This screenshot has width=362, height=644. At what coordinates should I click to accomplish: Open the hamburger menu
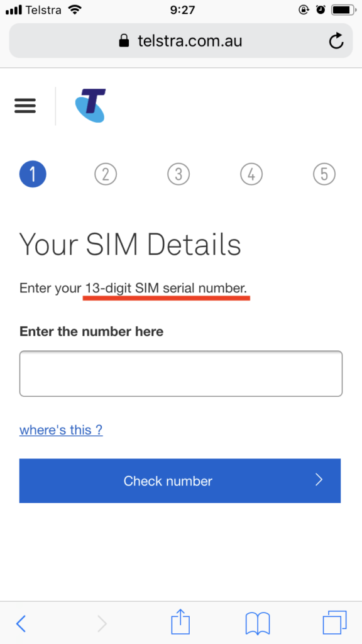(25, 106)
